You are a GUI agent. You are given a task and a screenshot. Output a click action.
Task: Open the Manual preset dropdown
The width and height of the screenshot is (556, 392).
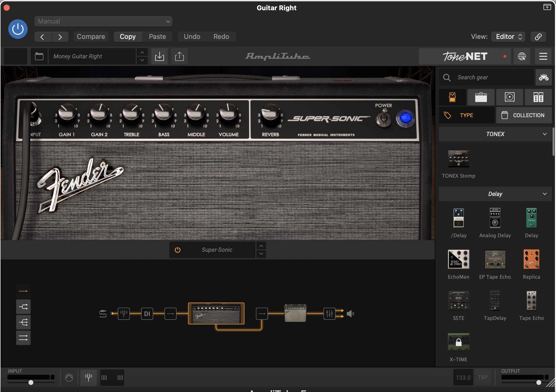click(x=103, y=21)
